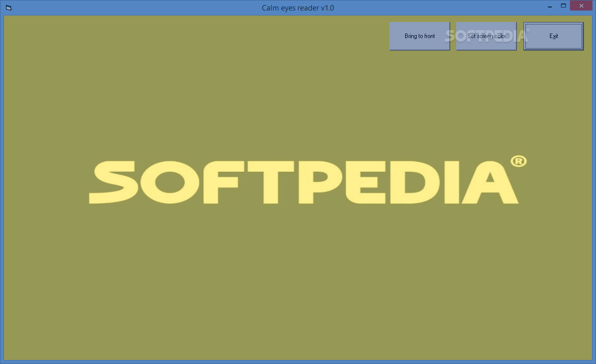Image resolution: width=596 pixels, height=364 pixels.
Task: Click the Exit button
Action: coord(553,36)
